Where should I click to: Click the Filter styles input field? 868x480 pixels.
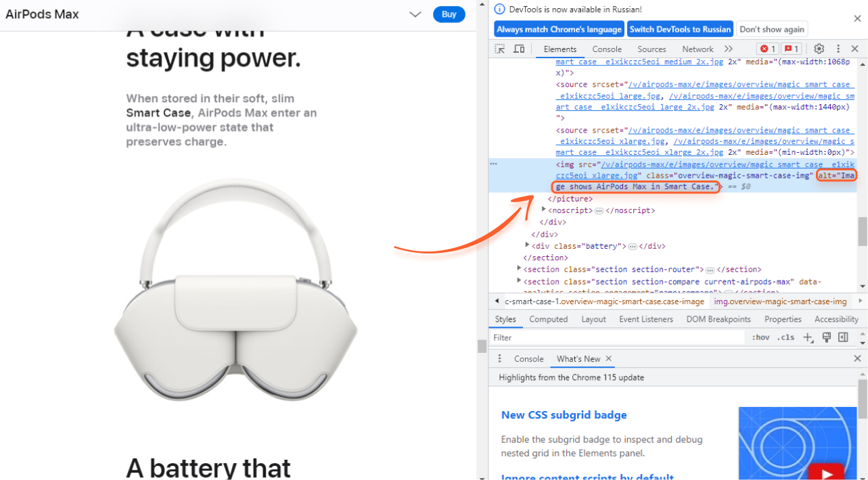point(617,337)
